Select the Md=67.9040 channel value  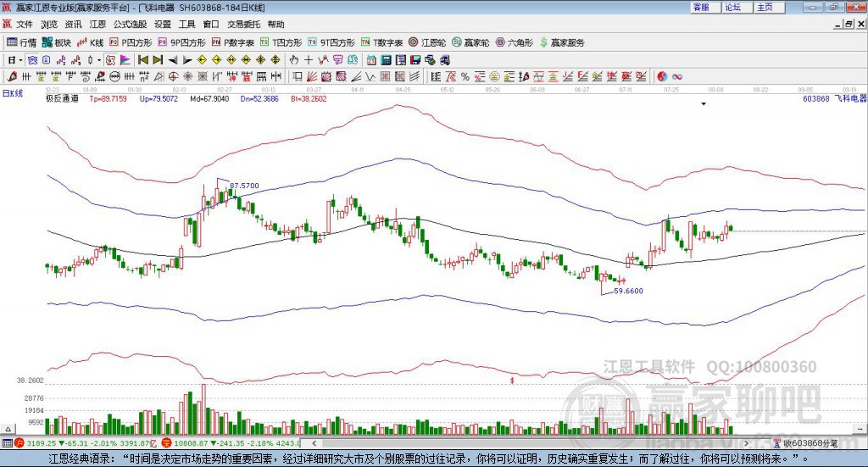[x=209, y=99]
